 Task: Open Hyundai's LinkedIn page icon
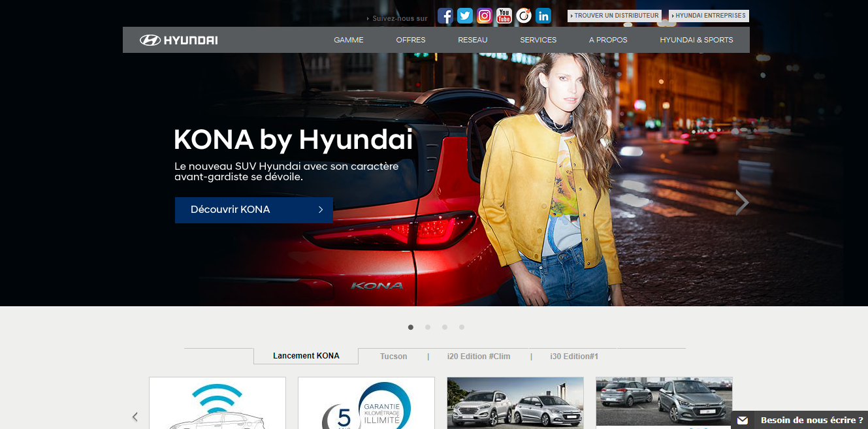point(543,16)
